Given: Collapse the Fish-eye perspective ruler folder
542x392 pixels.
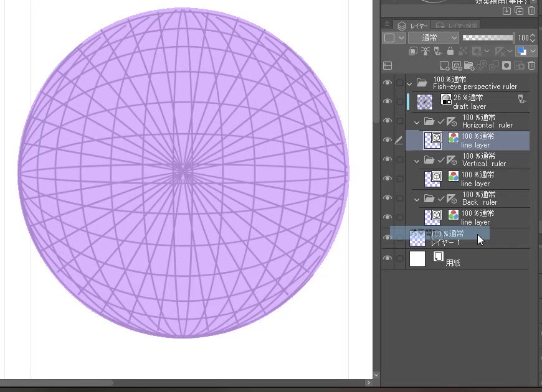Looking at the screenshot, I should [409, 84].
